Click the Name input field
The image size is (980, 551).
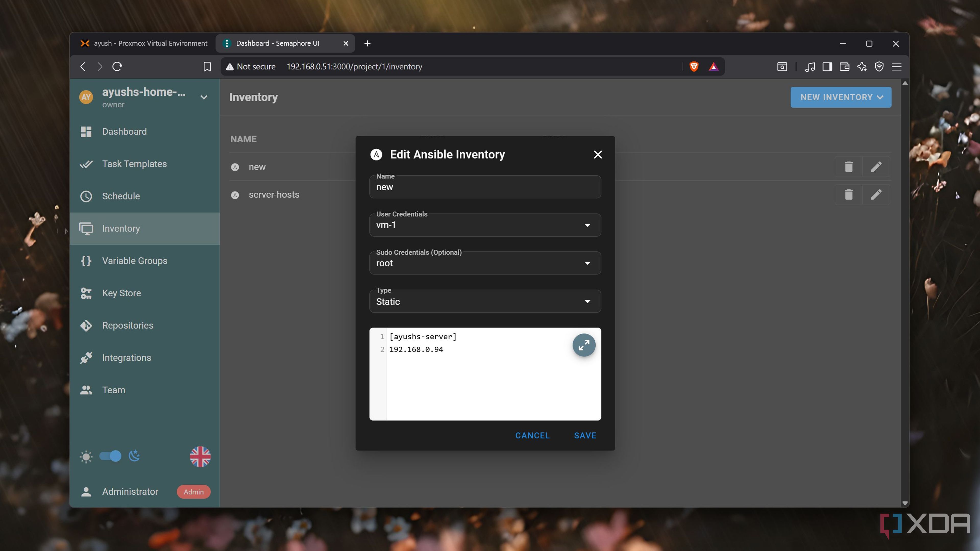[485, 187]
